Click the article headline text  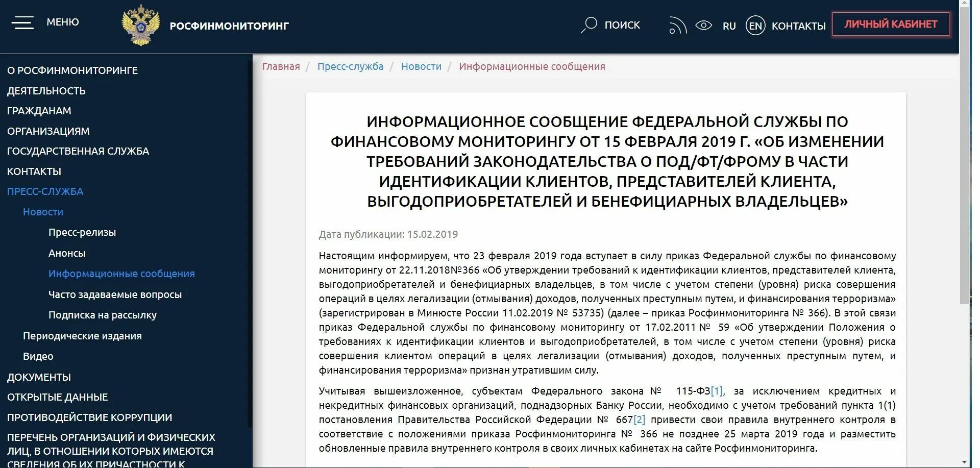pyautogui.click(x=607, y=161)
